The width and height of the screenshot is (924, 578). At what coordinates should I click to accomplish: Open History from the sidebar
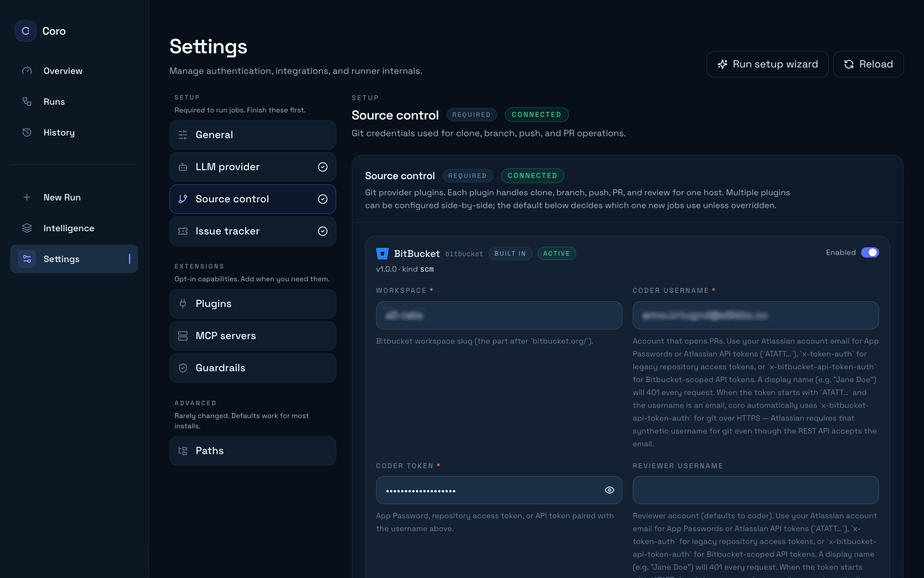click(74, 133)
